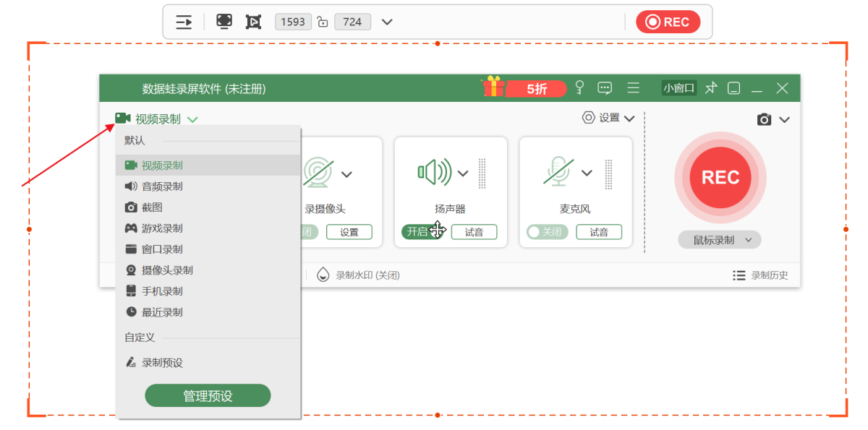Toggle the 扬声器 开启 switch

[422, 232]
